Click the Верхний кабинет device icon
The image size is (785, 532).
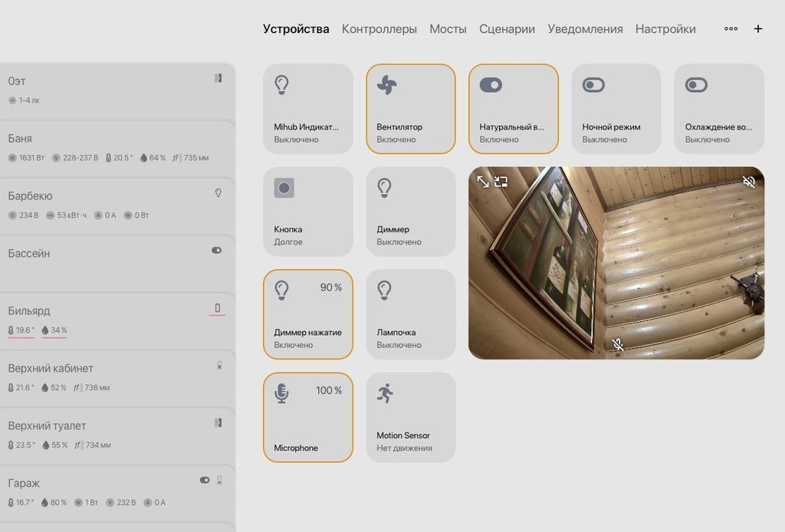(219, 366)
